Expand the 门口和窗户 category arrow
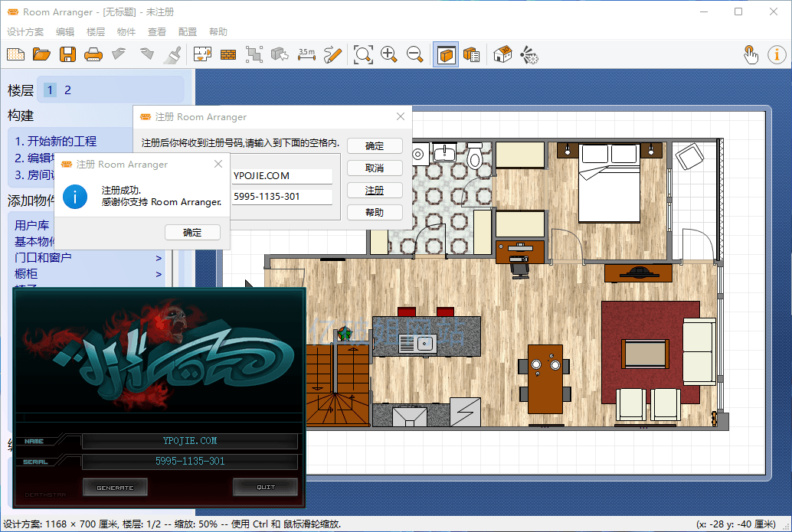Image resolution: width=792 pixels, height=532 pixels. (159, 258)
